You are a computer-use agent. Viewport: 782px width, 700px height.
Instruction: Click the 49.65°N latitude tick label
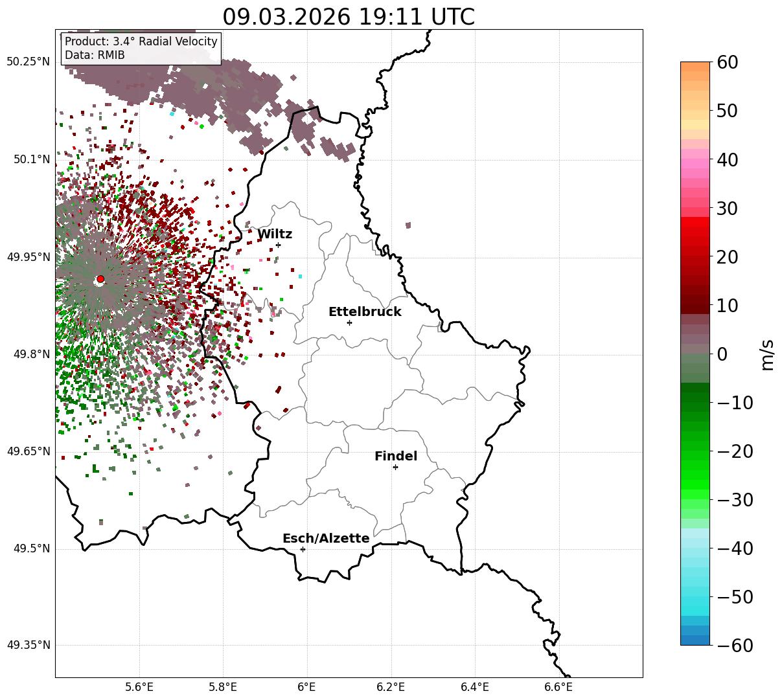[28, 451]
